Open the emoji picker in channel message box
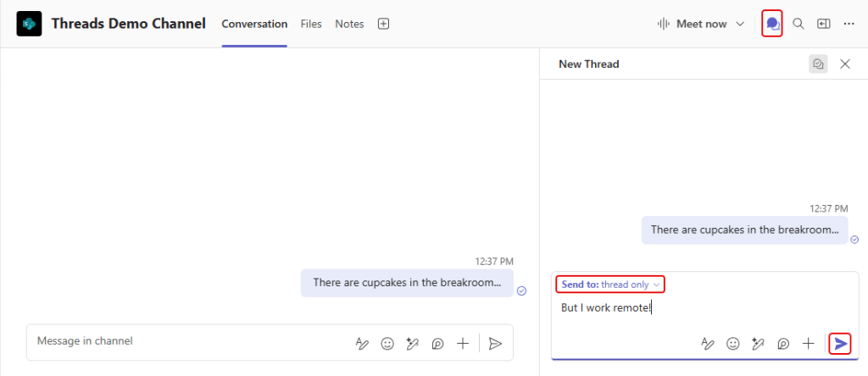This screenshot has height=376, width=868. 387,343
